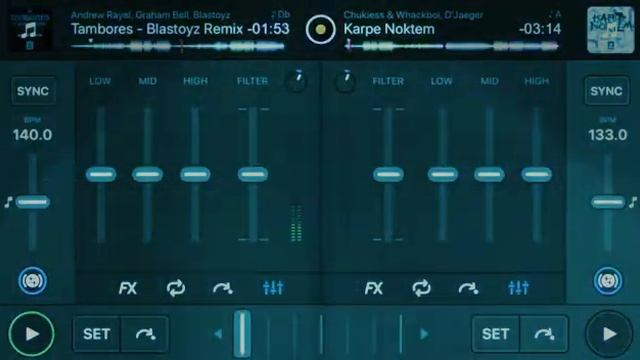Tap SET cue button on right deck
This screenshot has height=360, width=640.
click(x=496, y=334)
